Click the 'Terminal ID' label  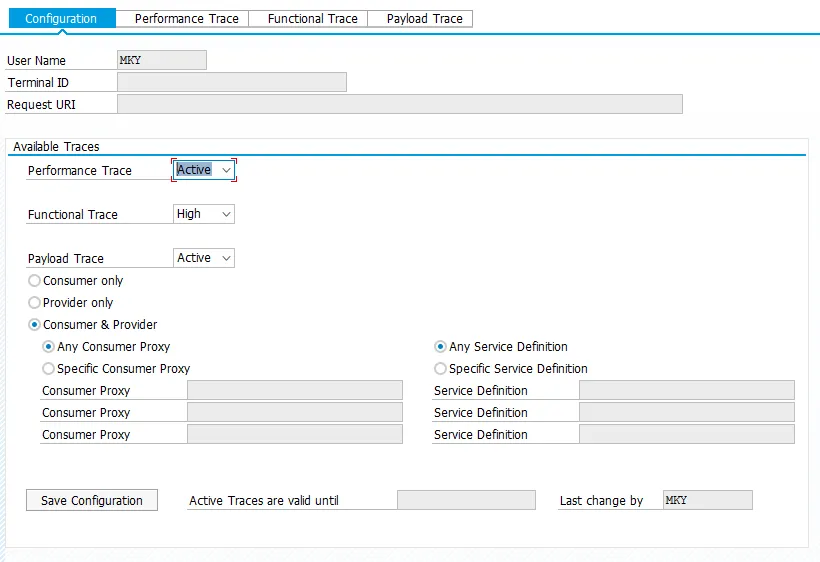point(38,83)
